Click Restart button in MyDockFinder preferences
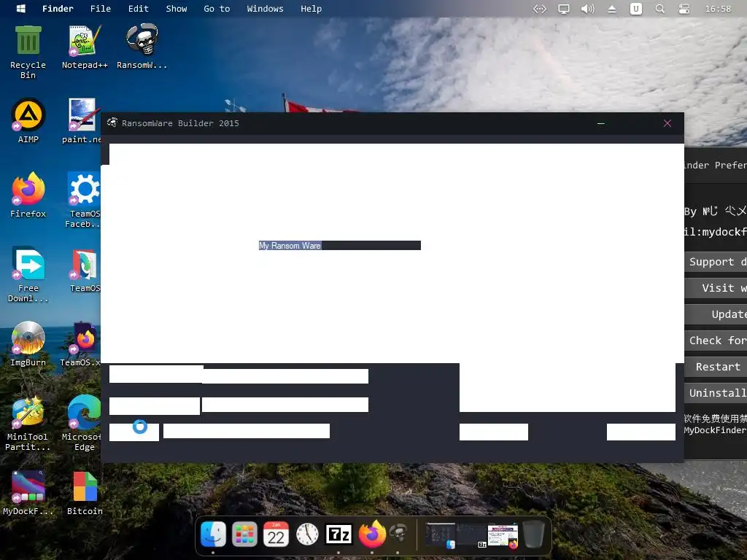Image resolution: width=747 pixels, height=560 pixels. tap(716, 367)
